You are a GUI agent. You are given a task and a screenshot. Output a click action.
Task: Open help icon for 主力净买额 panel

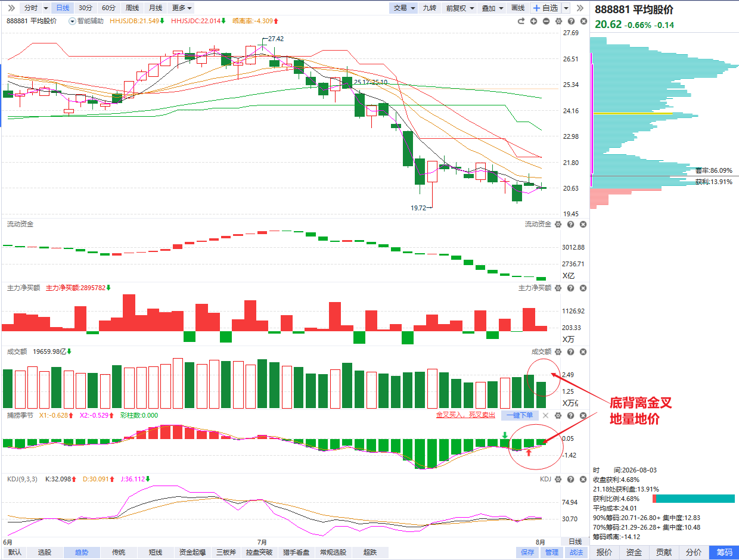point(571,288)
